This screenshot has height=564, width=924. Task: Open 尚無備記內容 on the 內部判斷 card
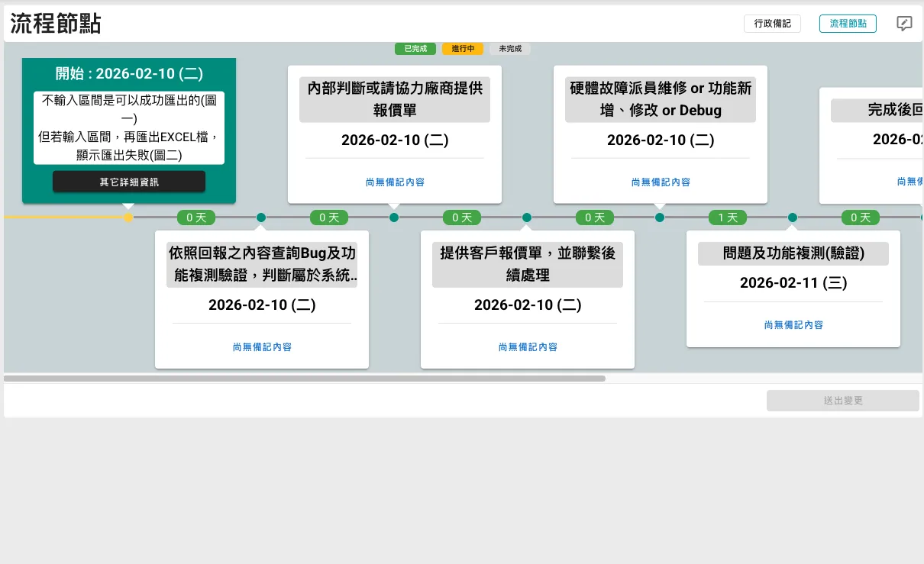tap(394, 182)
